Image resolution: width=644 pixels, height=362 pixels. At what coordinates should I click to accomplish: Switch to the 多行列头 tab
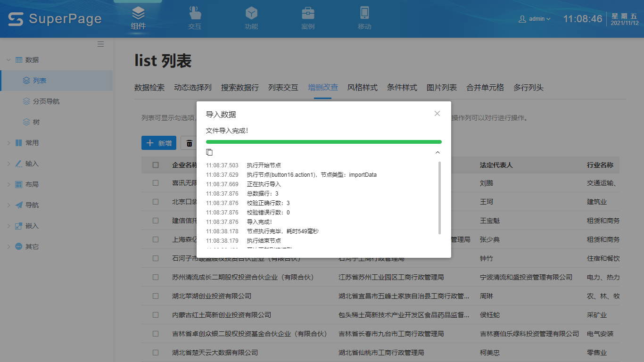pos(528,88)
